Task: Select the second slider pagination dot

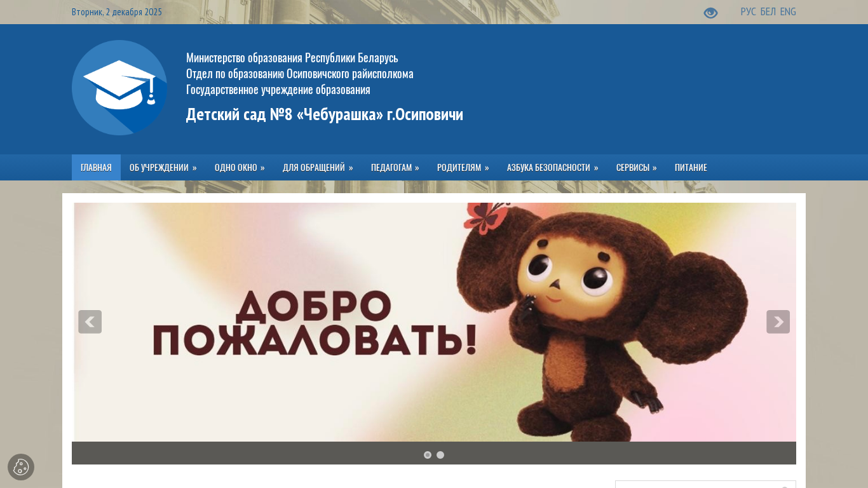Action: click(440, 455)
